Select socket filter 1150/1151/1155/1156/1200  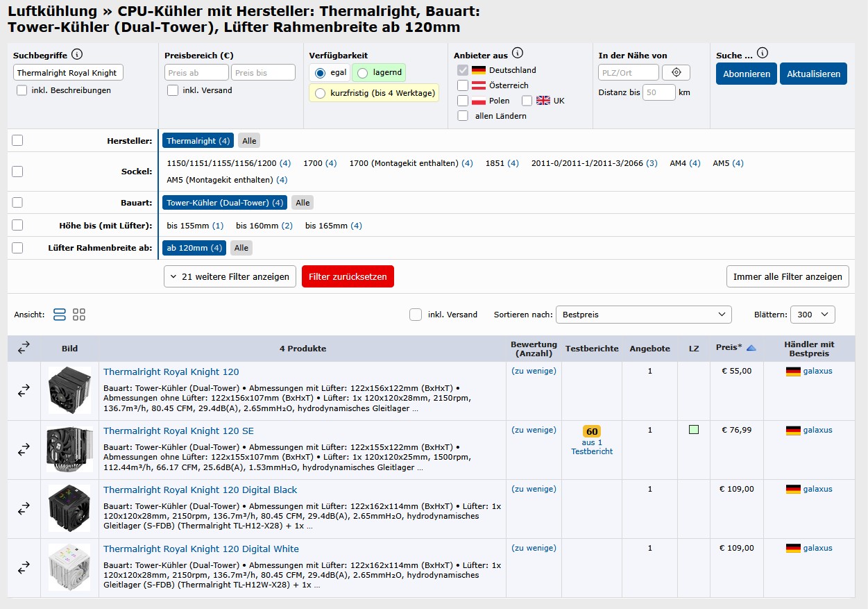228,163
